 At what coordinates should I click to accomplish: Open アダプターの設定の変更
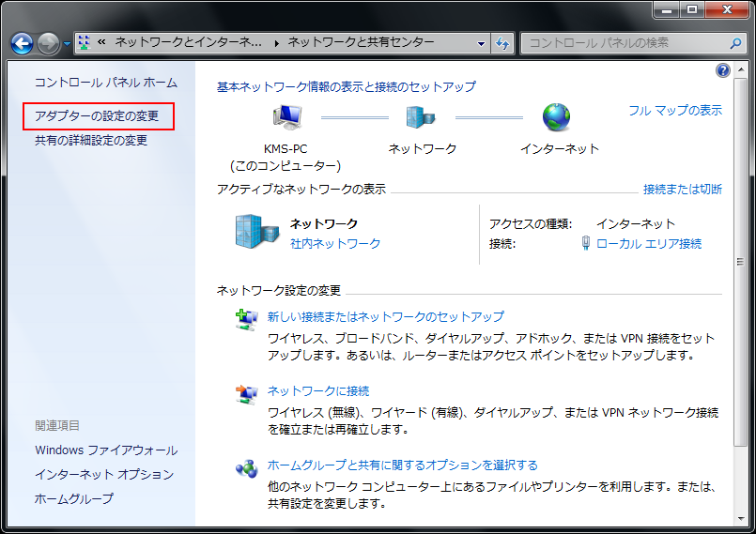click(97, 116)
